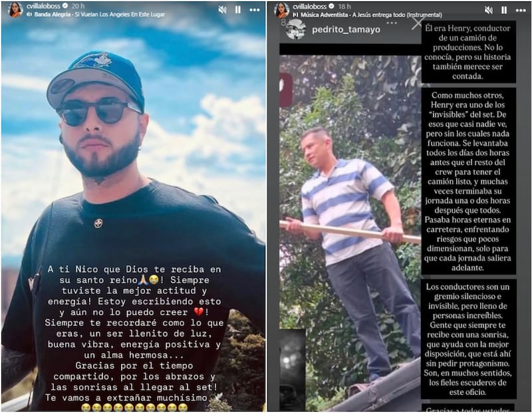Open more options on the 20 h story
Image resolution: width=532 pixels, height=413 pixels.
pos(255,10)
